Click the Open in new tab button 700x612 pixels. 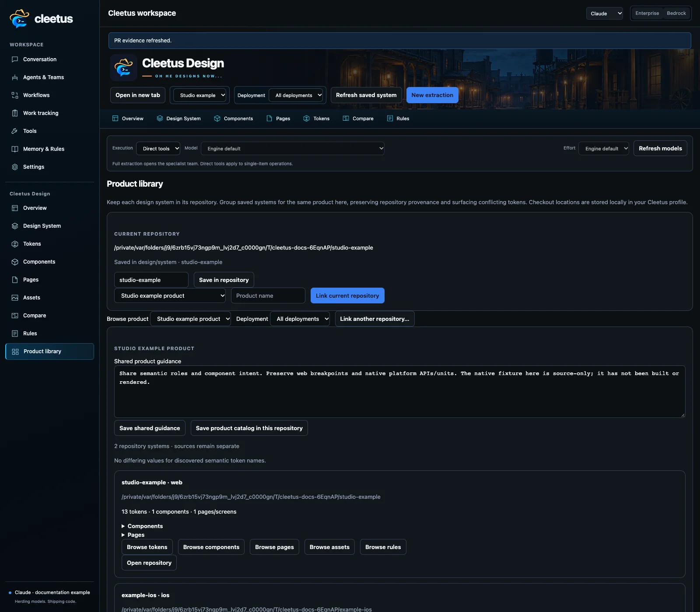[x=138, y=95]
